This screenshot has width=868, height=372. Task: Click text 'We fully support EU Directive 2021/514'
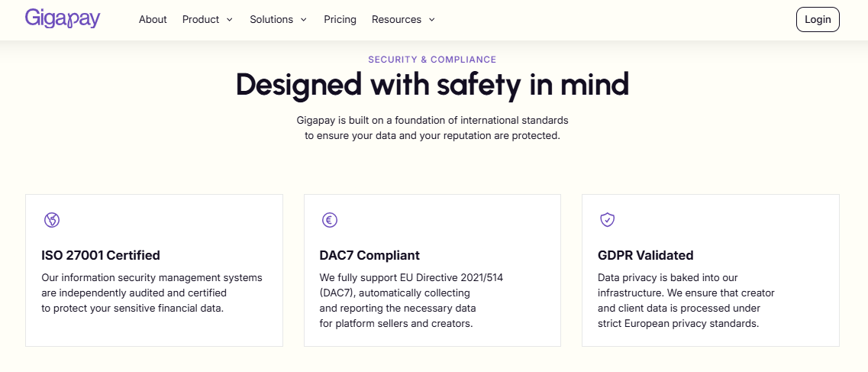pyautogui.click(x=411, y=277)
